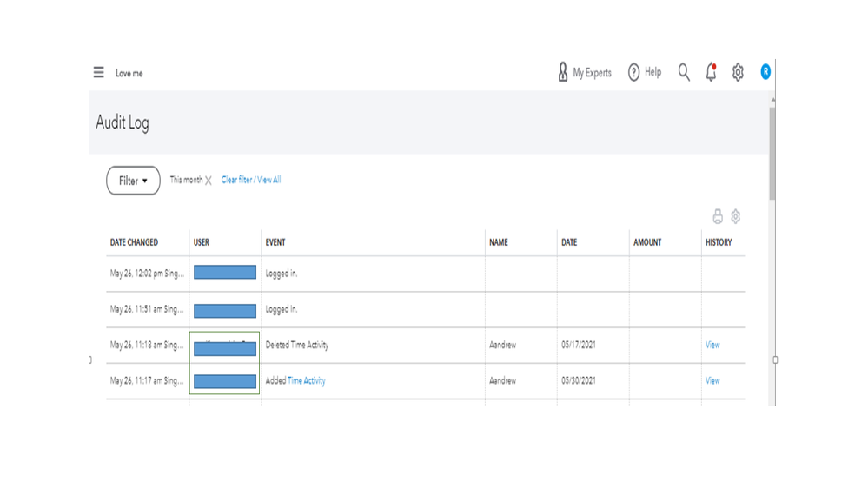Open the user profile avatar
The height and width of the screenshot is (488, 868).
pyautogui.click(x=765, y=72)
